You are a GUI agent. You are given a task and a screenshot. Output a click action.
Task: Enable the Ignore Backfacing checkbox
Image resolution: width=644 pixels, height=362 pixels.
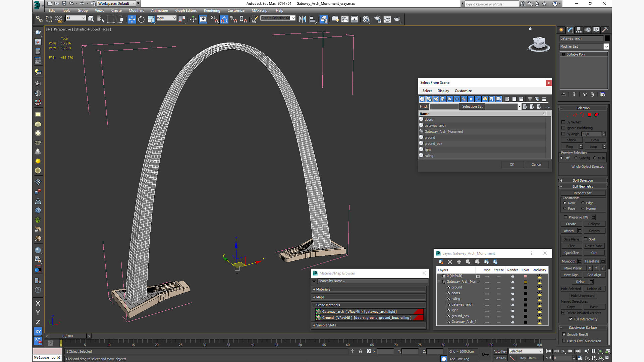pos(563,128)
